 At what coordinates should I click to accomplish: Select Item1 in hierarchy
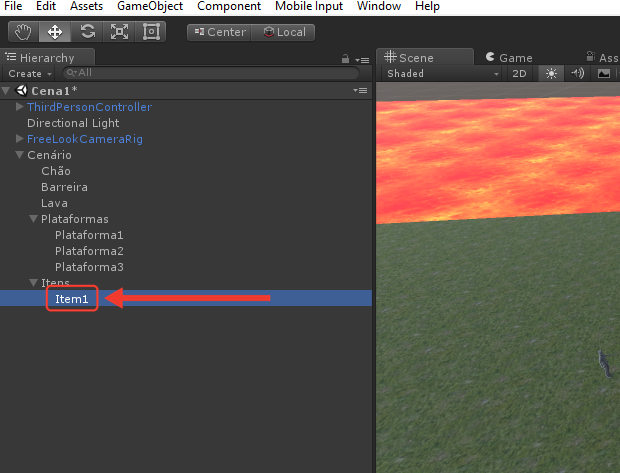point(72,299)
